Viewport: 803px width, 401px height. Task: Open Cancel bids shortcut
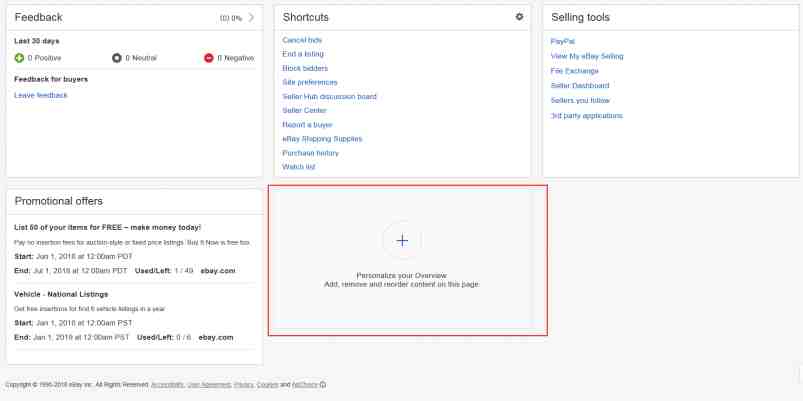pyautogui.click(x=302, y=40)
